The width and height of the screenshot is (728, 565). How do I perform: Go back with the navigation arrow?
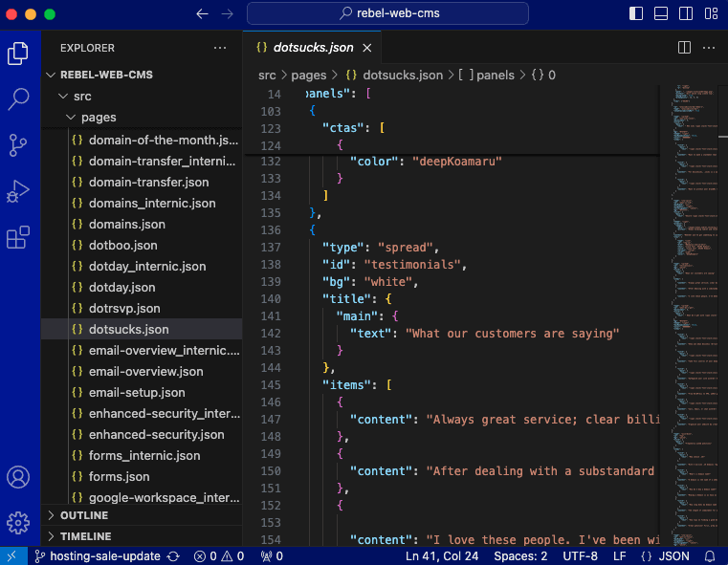click(202, 14)
